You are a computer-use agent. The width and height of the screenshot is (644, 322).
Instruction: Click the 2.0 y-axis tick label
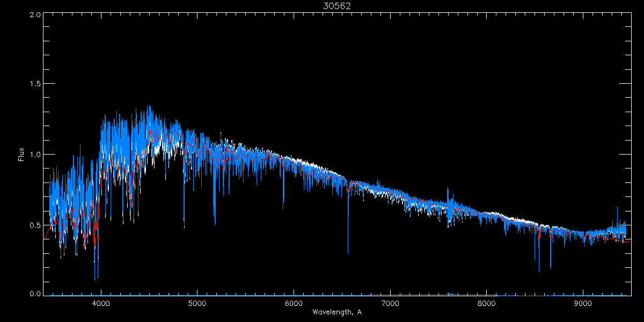pos(34,15)
